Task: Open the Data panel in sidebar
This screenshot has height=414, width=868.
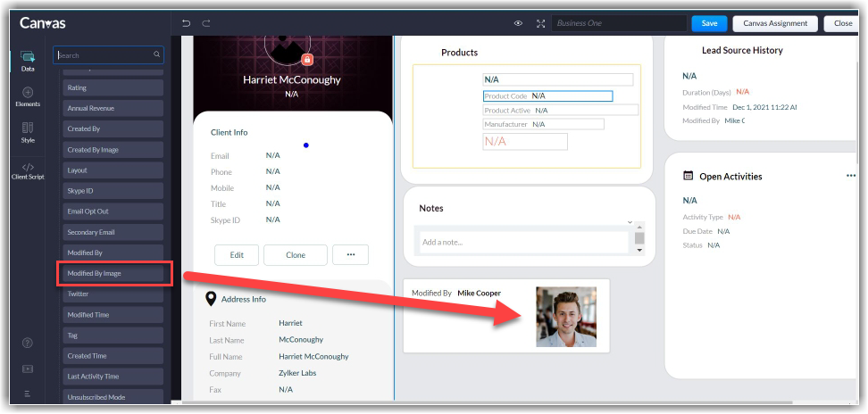Action: click(28, 61)
